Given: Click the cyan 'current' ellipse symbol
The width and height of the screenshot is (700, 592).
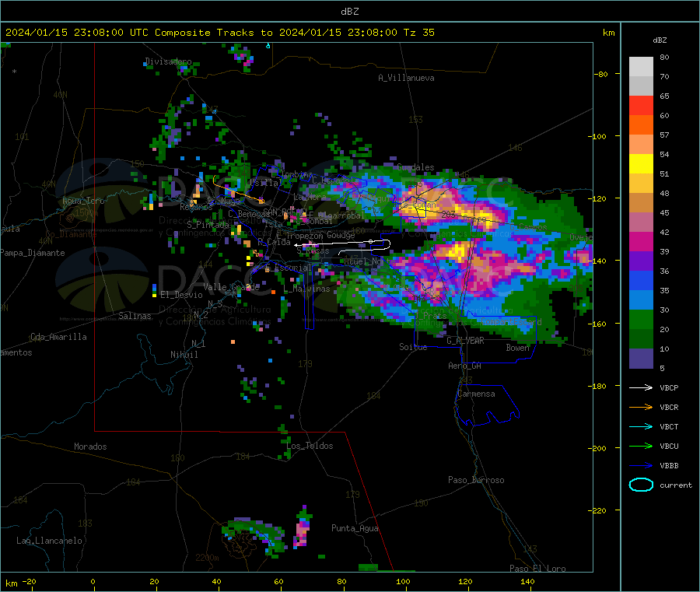Looking at the screenshot, I should [x=641, y=485].
